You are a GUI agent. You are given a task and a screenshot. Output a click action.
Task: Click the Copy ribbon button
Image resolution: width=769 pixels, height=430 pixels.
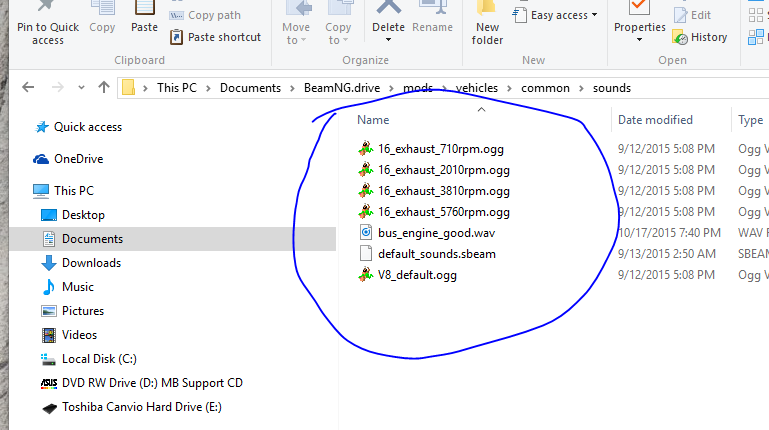pyautogui.click(x=102, y=19)
